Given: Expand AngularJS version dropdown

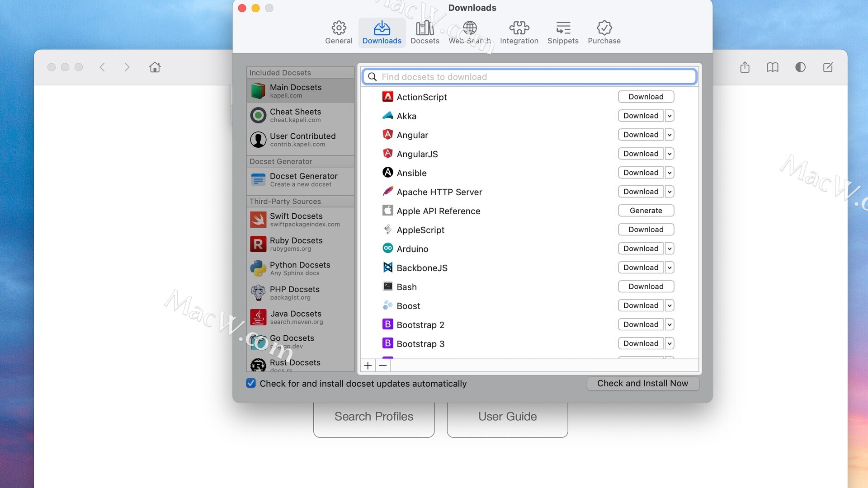Looking at the screenshot, I should coord(670,154).
